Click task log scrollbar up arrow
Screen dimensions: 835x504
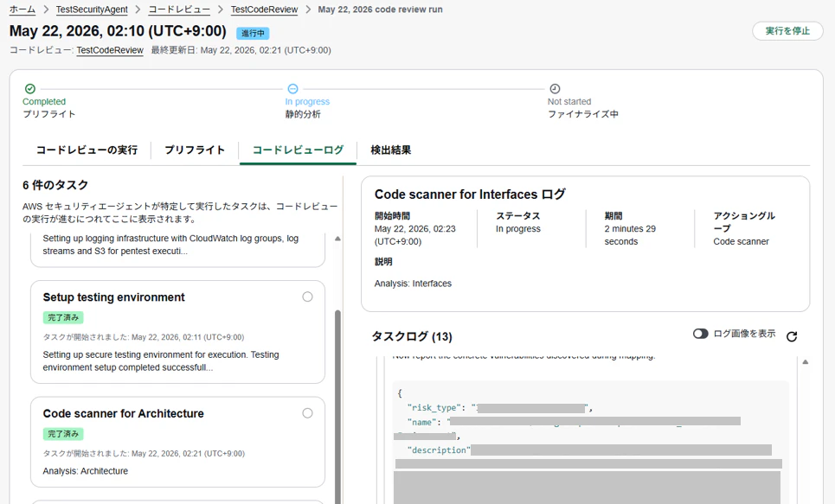coord(806,362)
